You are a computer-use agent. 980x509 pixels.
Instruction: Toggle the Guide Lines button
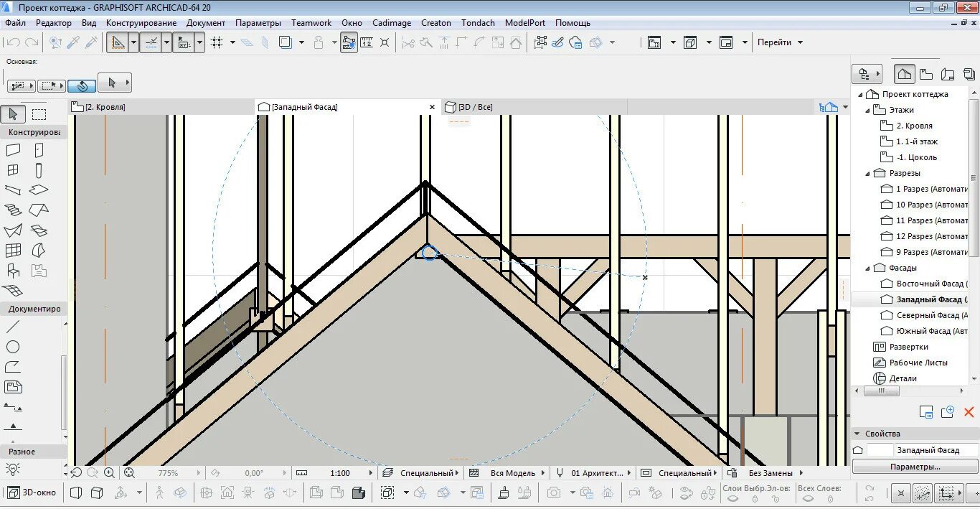point(118,42)
